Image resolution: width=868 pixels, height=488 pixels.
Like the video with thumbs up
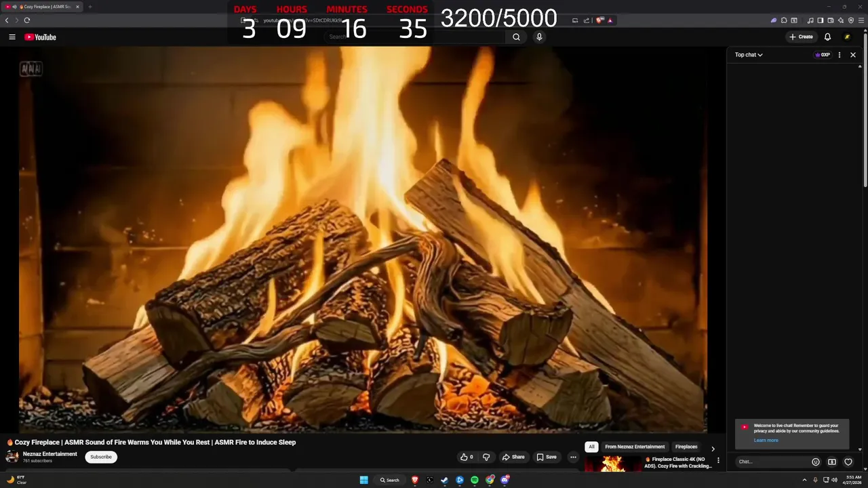(x=467, y=457)
